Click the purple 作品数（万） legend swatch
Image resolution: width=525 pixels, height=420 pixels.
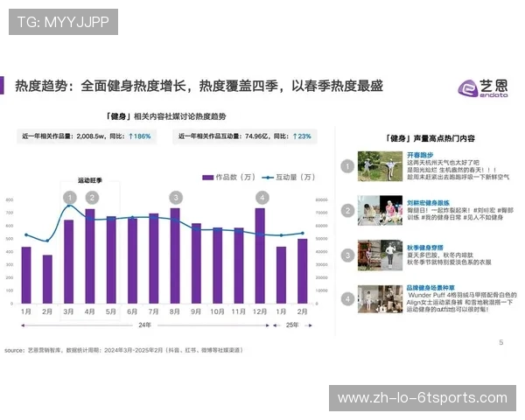pyautogui.click(x=208, y=178)
